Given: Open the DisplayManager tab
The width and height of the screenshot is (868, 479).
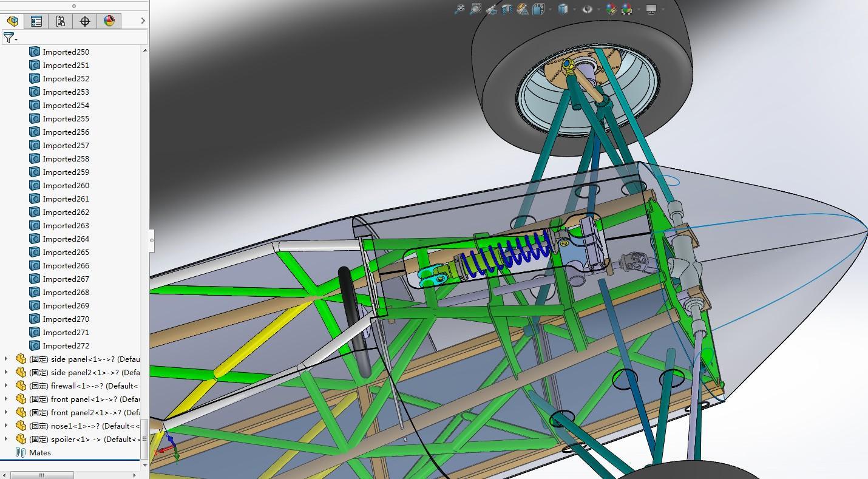Looking at the screenshot, I should [x=109, y=21].
